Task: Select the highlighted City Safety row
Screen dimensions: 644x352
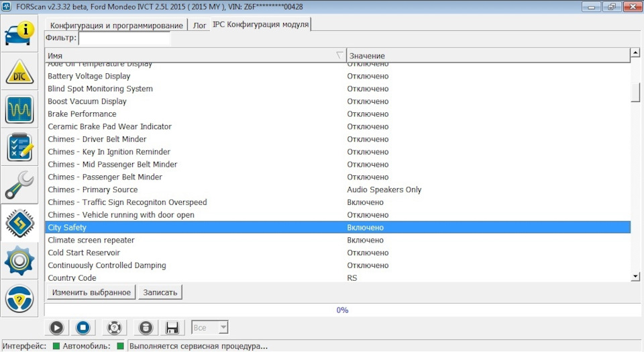Action: pyautogui.click(x=337, y=228)
